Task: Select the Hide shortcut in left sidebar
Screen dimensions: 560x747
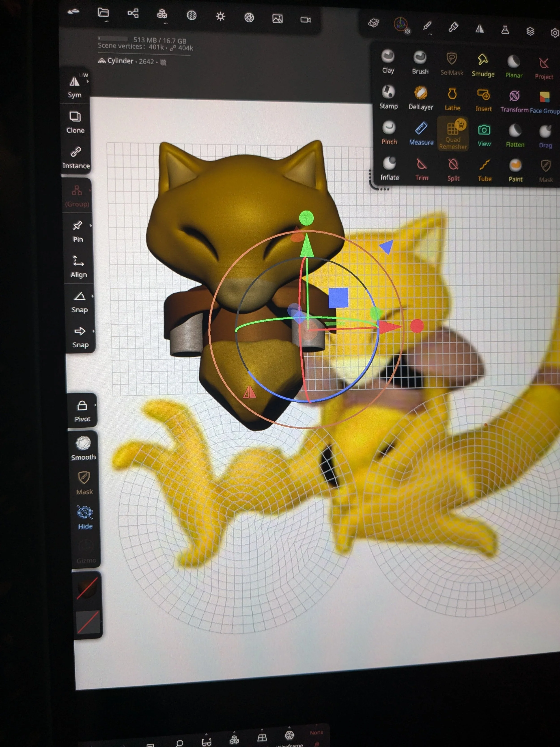Action: (x=85, y=517)
